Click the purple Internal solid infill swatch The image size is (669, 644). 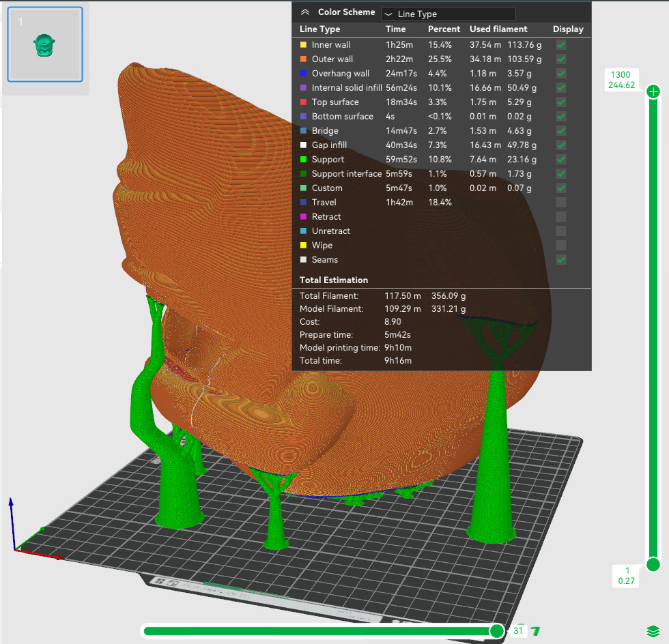click(303, 88)
